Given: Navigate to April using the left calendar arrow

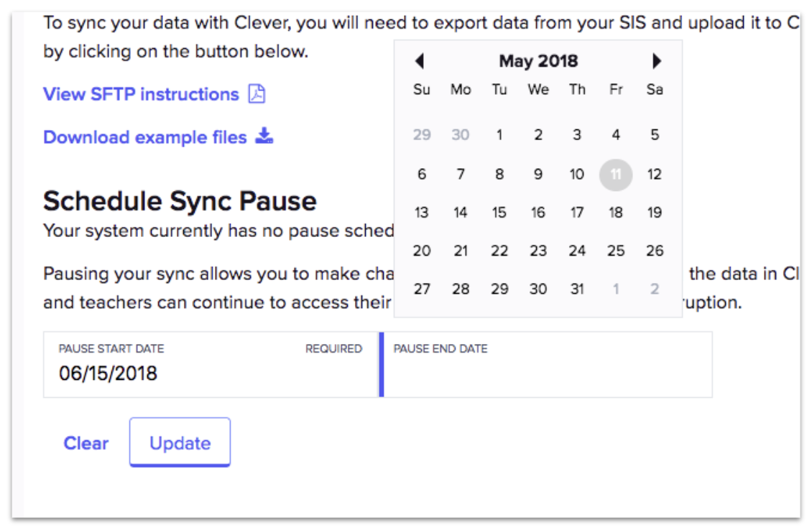Looking at the screenshot, I should pos(420,61).
